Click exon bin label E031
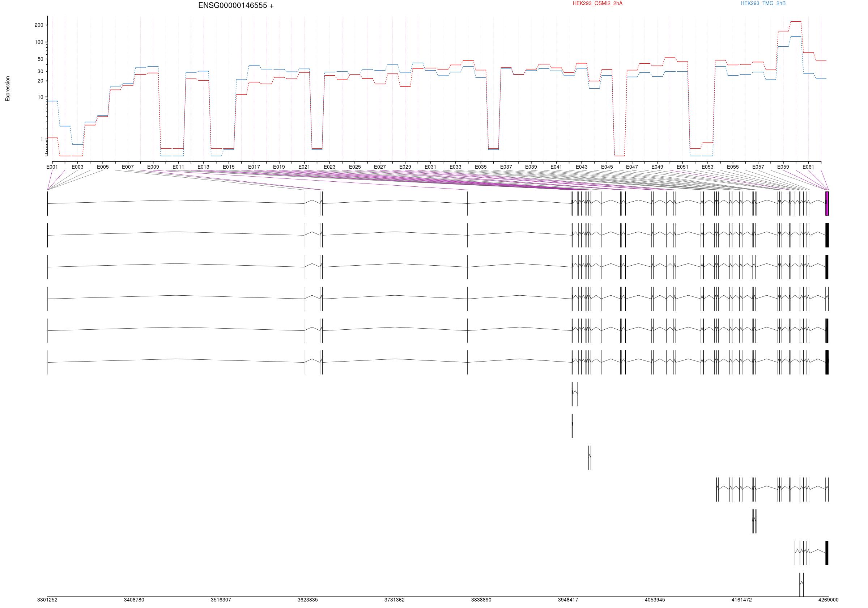Image resolution: width=868 pixels, height=608 pixels. coord(431,167)
